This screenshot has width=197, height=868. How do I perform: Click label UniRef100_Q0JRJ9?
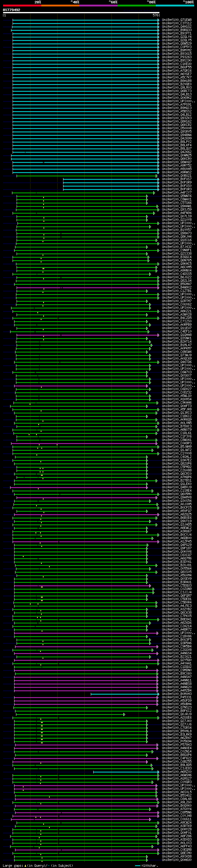point(177,714)
